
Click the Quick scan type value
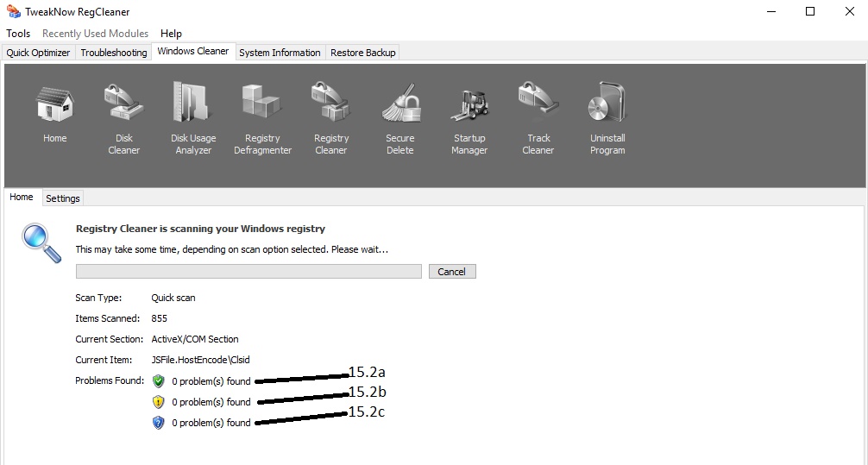click(173, 298)
